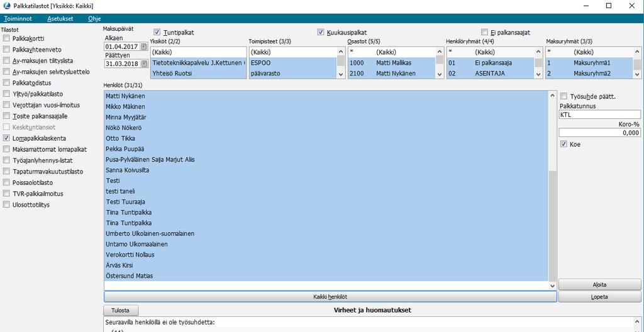Select group 01 Ei palkansaaja

(x=491, y=63)
